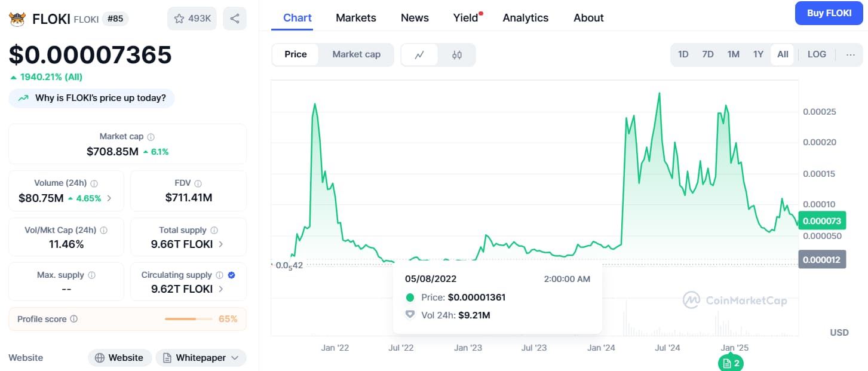This screenshot has width=868, height=371.
Task: Click the Jan '24 axis label
Action: (601, 348)
